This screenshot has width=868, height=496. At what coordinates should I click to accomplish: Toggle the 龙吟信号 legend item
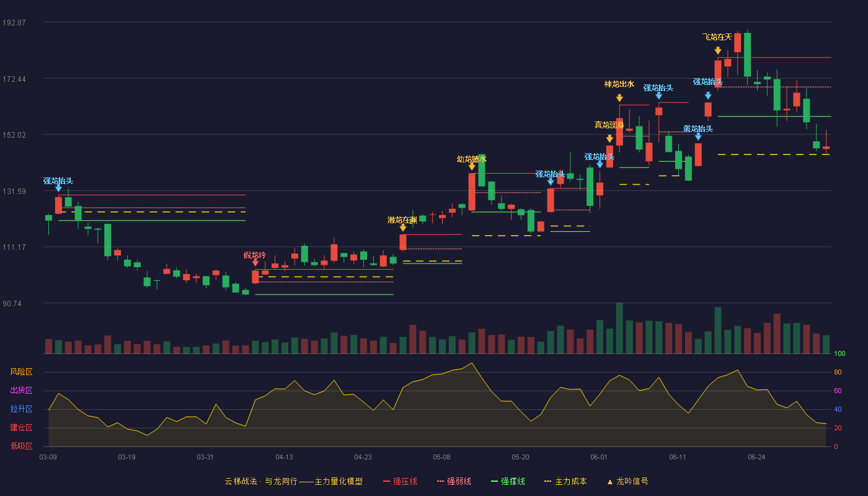[627, 481]
